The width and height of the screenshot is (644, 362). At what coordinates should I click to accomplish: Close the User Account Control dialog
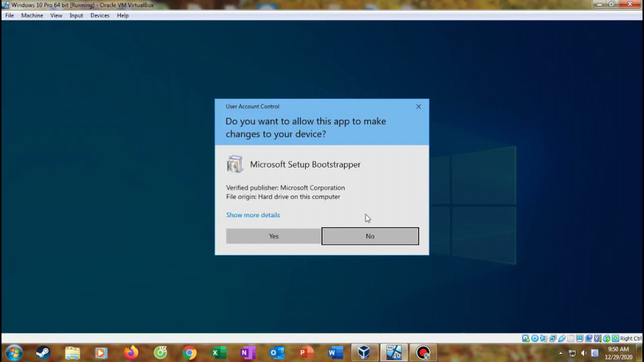pyautogui.click(x=418, y=107)
